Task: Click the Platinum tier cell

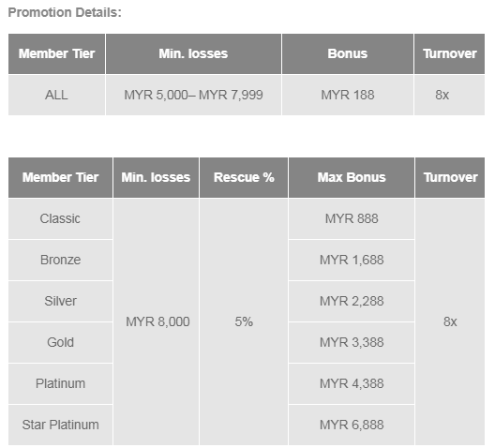Action: (x=60, y=383)
